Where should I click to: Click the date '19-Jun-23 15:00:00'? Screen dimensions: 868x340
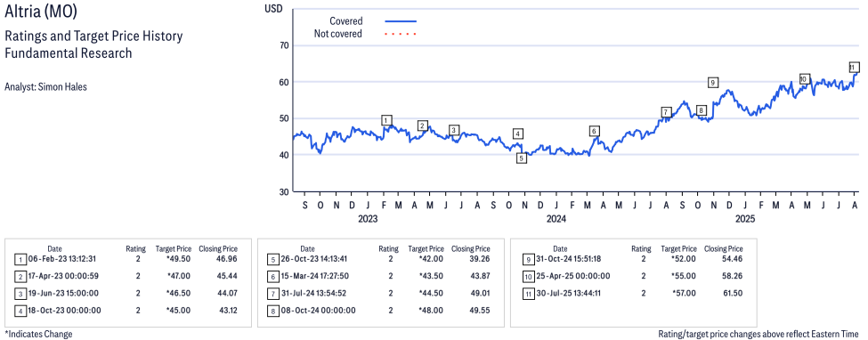(64, 293)
